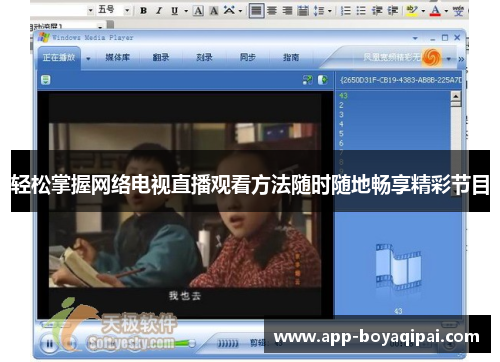The width and height of the screenshot is (500, 362).
Task: Select playlist item 2
Action: click(x=341, y=105)
